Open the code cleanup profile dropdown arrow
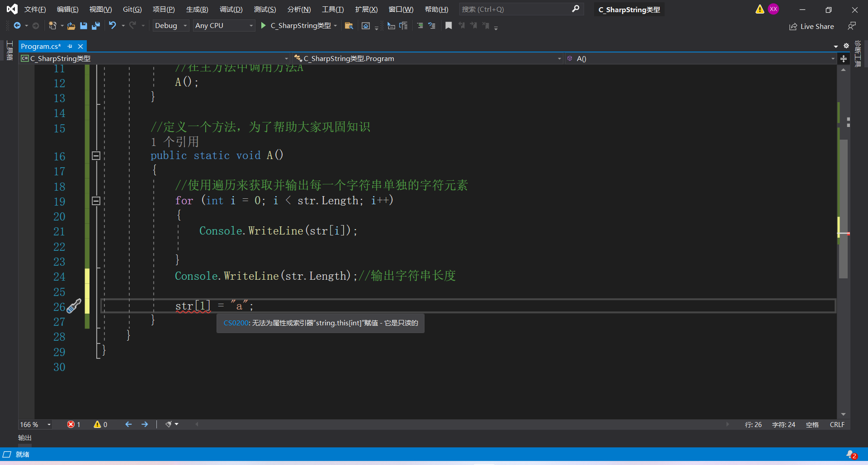The image size is (868, 465). (177, 424)
